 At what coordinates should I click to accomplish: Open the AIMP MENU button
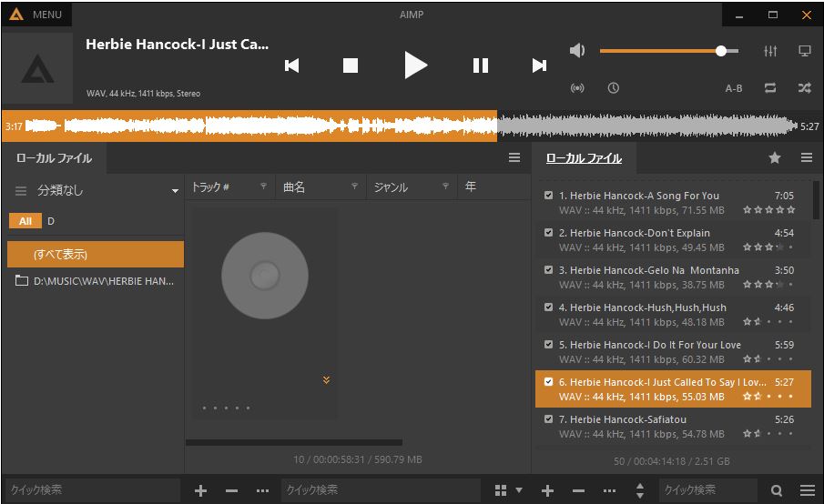coord(36,15)
